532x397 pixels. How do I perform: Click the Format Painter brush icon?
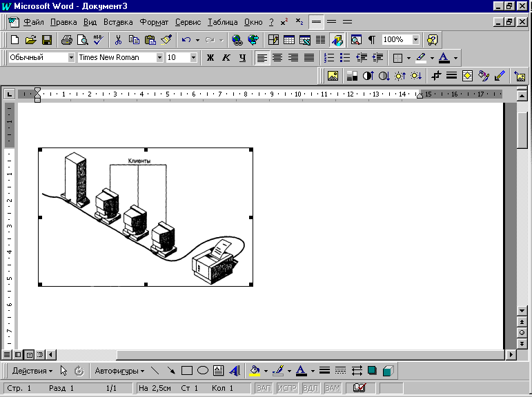click(x=166, y=40)
